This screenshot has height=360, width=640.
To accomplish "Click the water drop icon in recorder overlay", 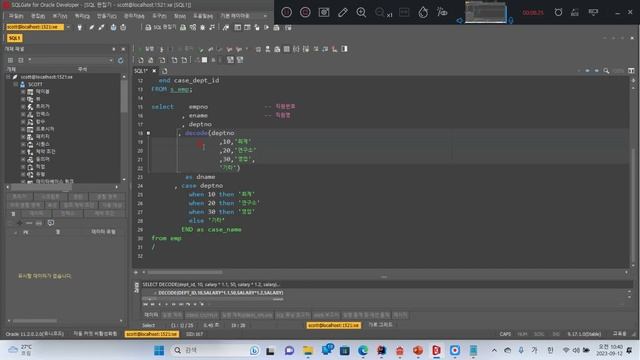I will point(423,12).
